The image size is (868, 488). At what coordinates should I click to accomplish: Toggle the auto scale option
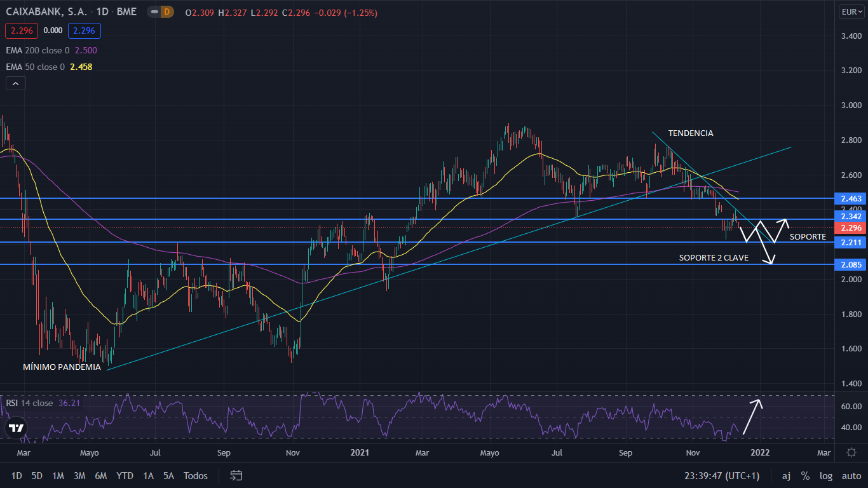[851, 475]
